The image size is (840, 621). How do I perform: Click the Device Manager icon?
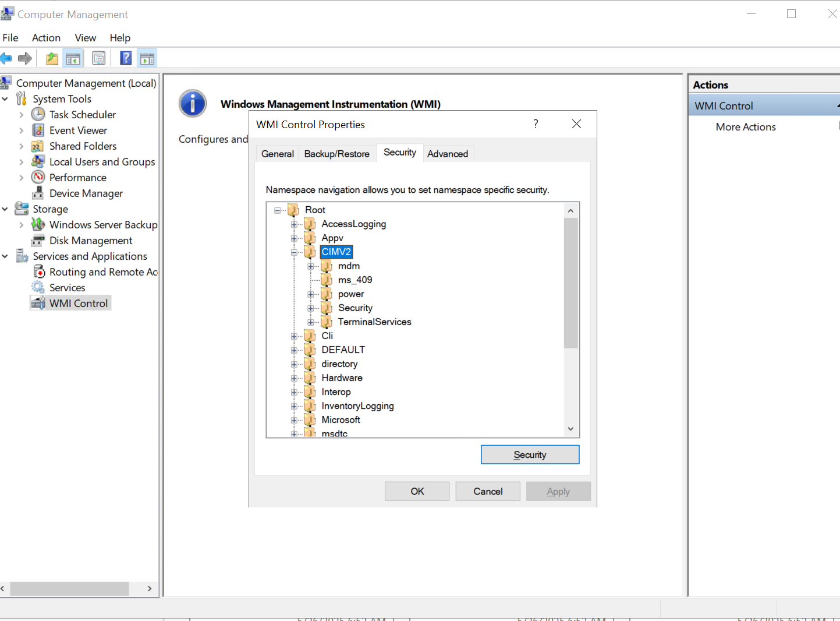[38, 193]
